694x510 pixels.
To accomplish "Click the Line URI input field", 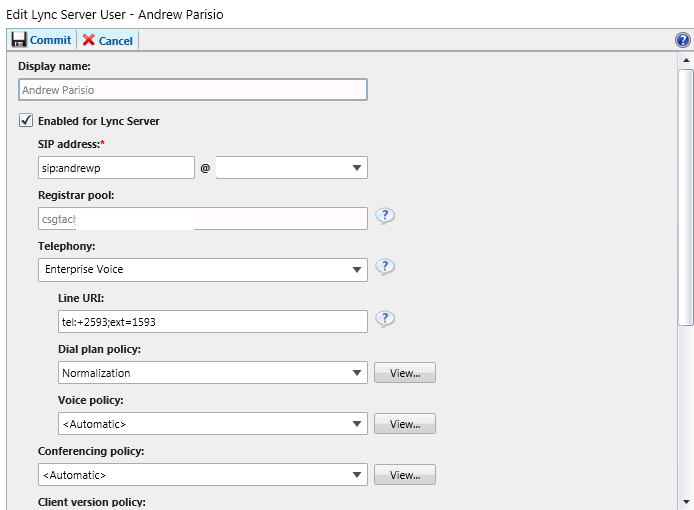I will click(213, 321).
